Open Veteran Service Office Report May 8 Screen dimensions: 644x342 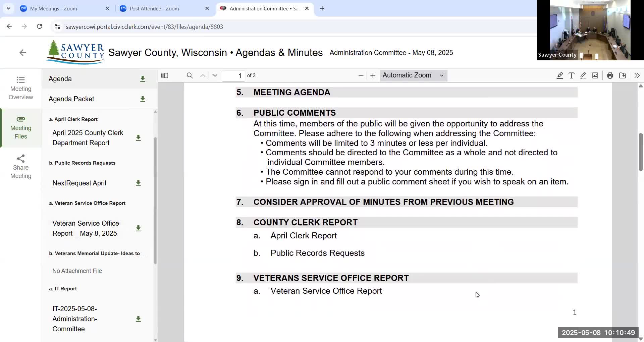(86, 228)
